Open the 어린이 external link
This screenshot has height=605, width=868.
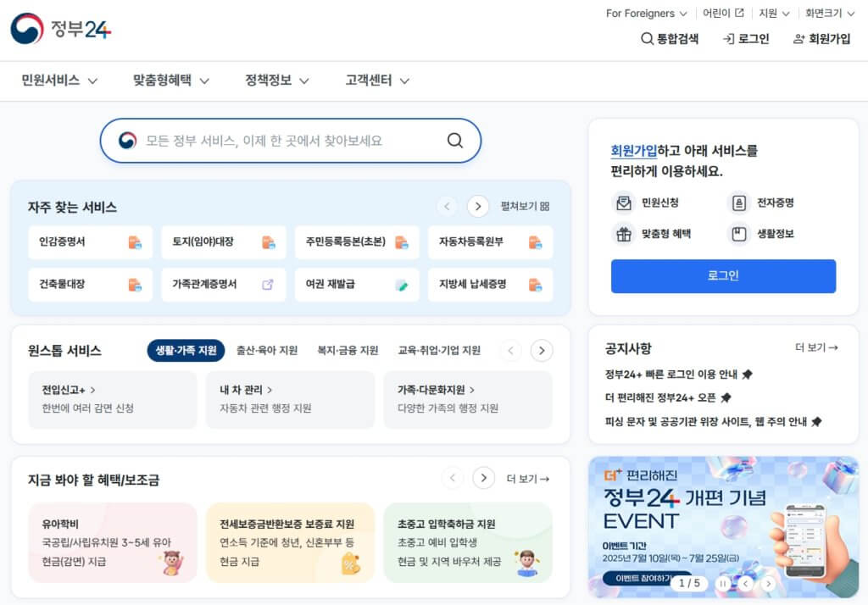[x=723, y=14]
